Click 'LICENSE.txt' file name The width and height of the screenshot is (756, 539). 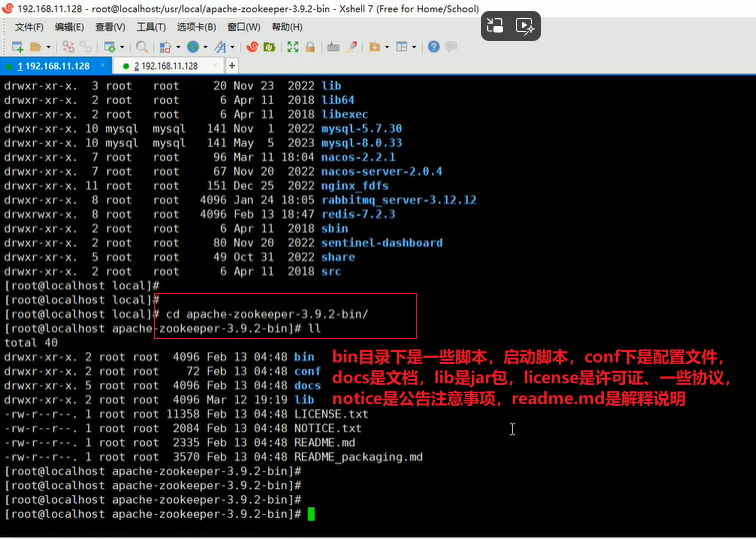click(x=331, y=414)
